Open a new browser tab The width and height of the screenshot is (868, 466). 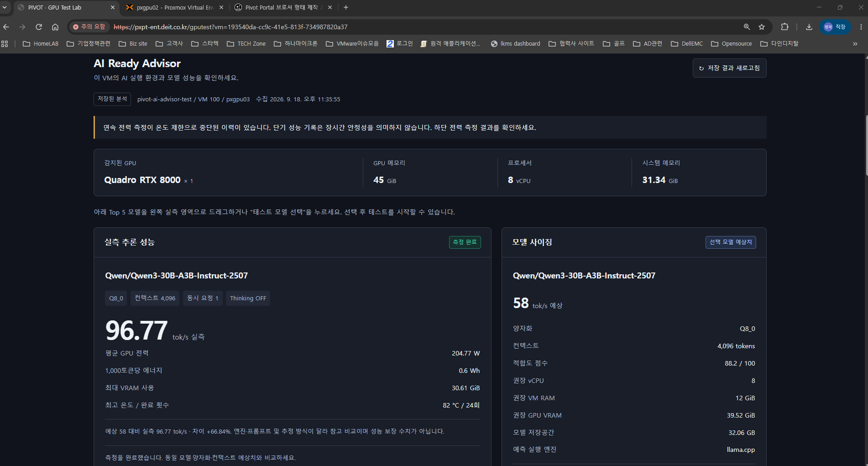click(x=346, y=7)
